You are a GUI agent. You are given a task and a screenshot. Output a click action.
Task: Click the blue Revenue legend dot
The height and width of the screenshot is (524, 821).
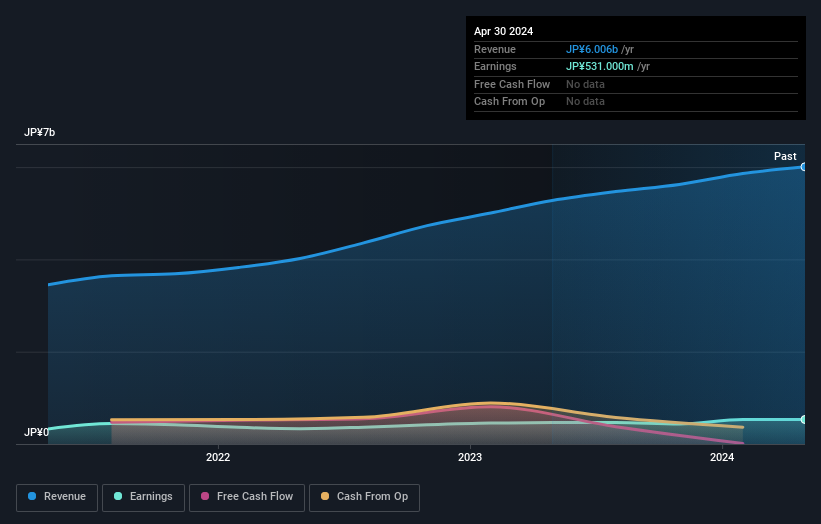pos(32,496)
